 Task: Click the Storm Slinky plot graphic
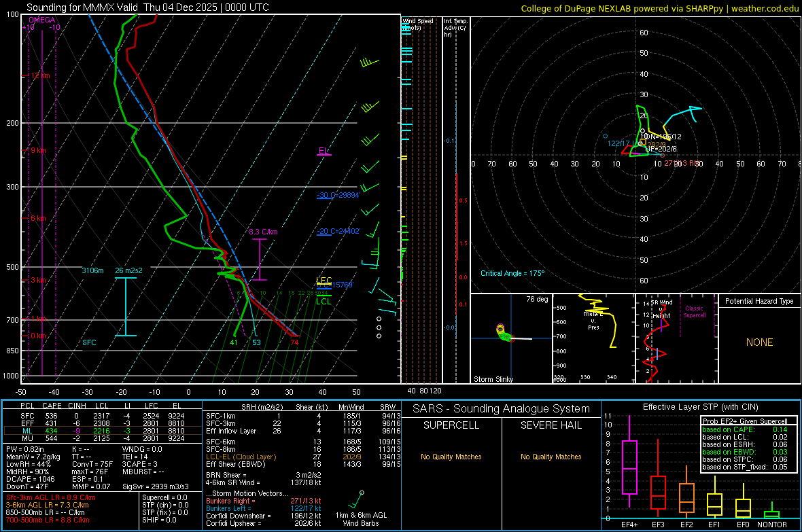pyautogui.click(x=510, y=338)
